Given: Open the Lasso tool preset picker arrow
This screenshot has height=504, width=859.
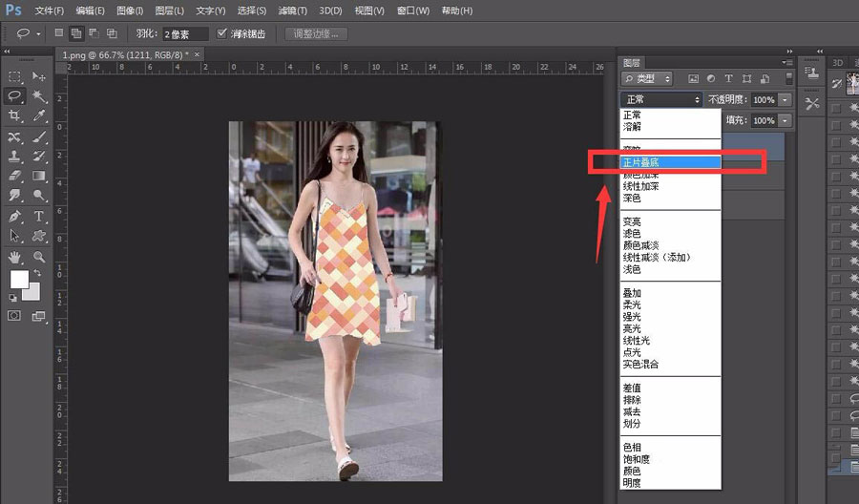Looking at the screenshot, I should tap(38, 34).
